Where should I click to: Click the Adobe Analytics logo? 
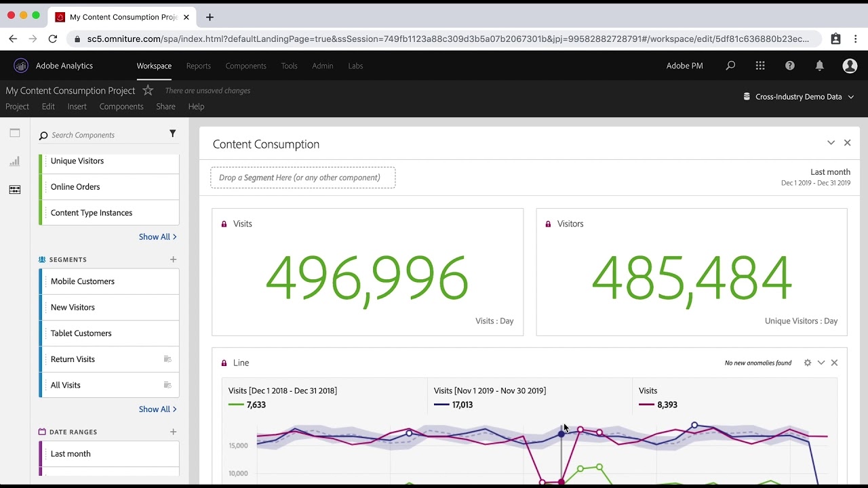[21, 66]
